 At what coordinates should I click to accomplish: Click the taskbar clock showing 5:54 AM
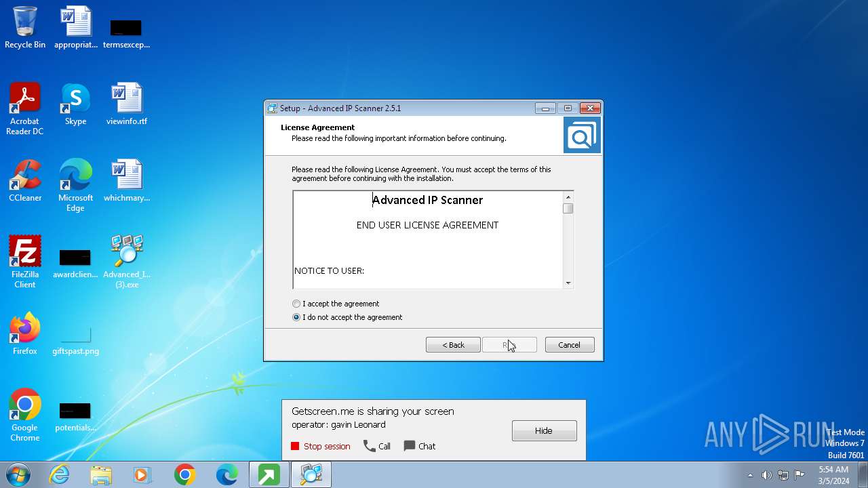pos(833,475)
